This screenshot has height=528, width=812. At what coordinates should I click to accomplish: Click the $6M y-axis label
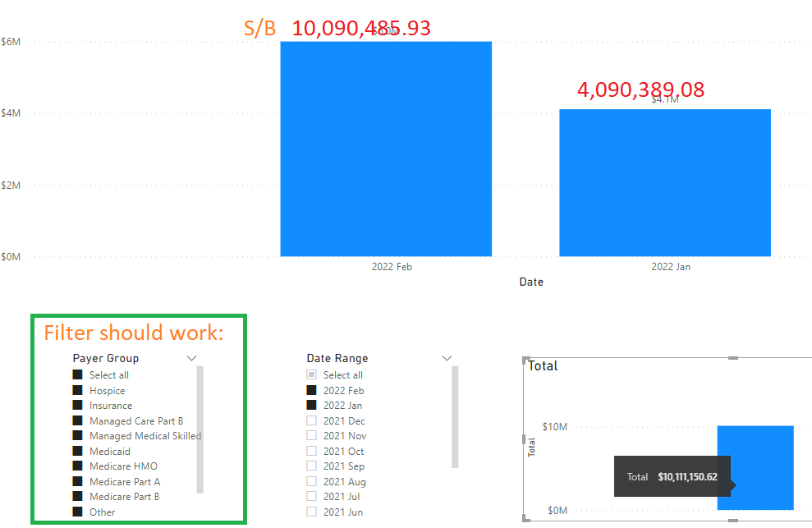(x=11, y=41)
